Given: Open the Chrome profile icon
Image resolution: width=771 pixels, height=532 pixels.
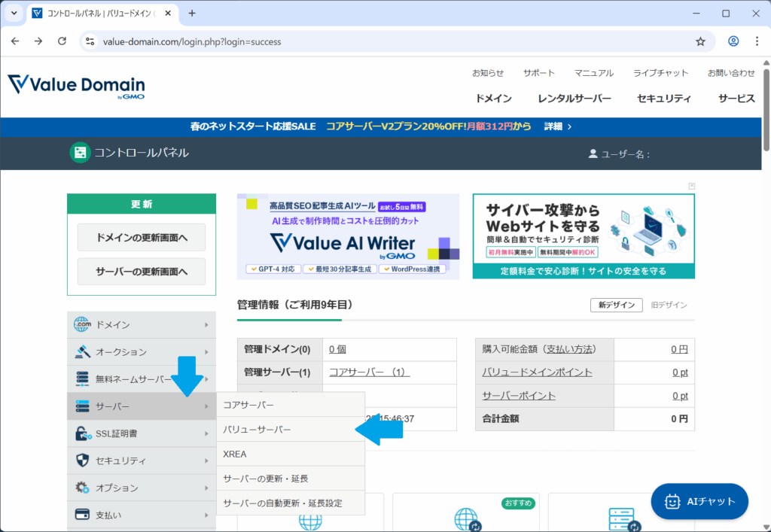Looking at the screenshot, I should (x=733, y=41).
